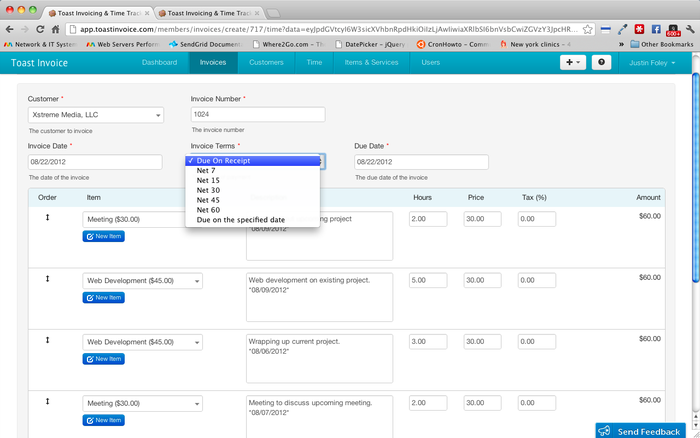The height and width of the screenshot is (438, 700).
Task: Click the help question mark icon
Action: pos(601,62)
